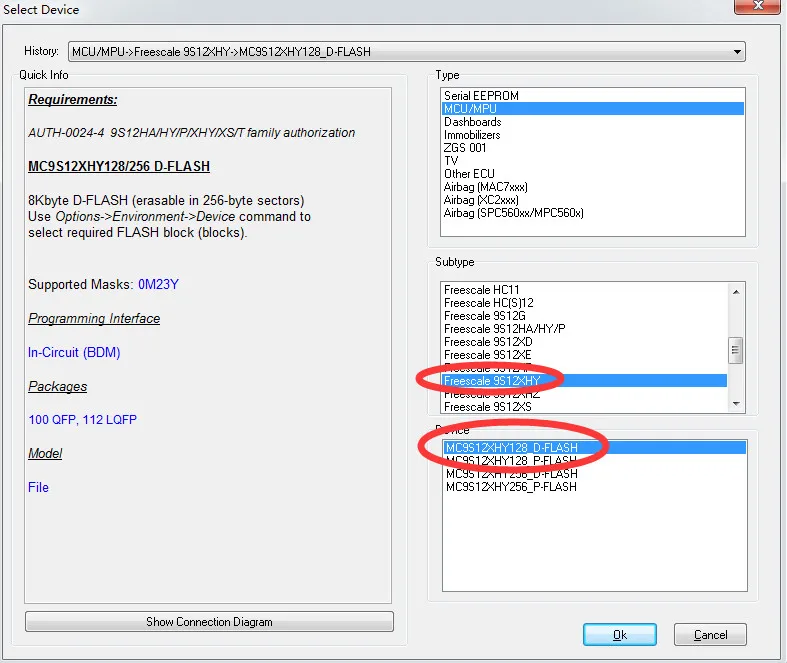Select MCU/MPU in Type list
Viewport: 787px width, 663px height.
click(x=592, y=109)
